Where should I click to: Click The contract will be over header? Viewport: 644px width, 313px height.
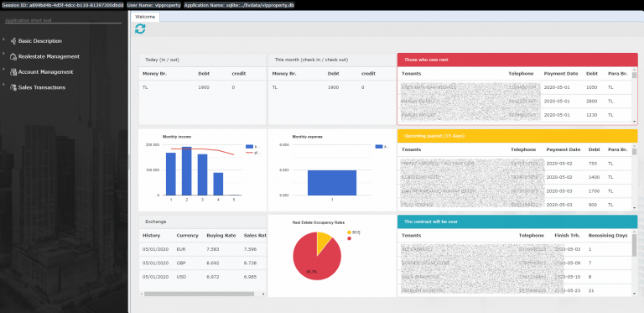[x=517, y=222]
